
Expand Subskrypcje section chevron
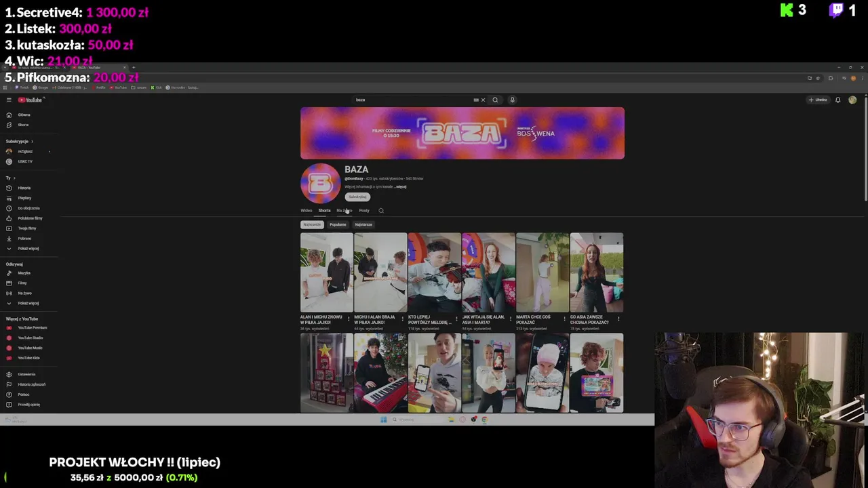pyautogui.click(x=32, y=142)
